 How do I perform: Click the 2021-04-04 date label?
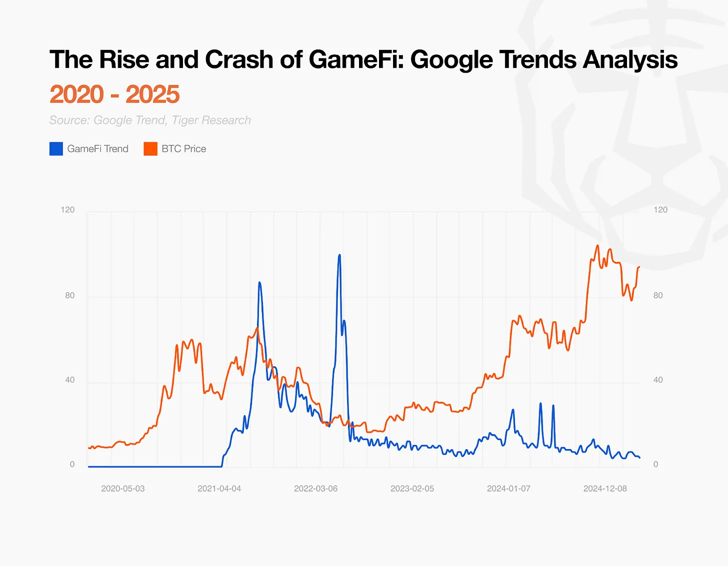[x=219, y=489]
